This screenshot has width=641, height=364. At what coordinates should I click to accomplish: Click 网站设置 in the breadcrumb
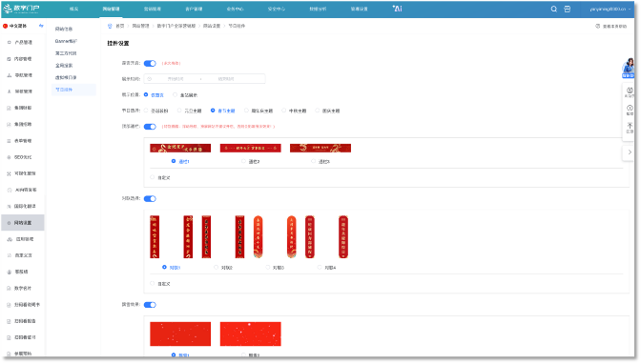click(x=212, y=26)
